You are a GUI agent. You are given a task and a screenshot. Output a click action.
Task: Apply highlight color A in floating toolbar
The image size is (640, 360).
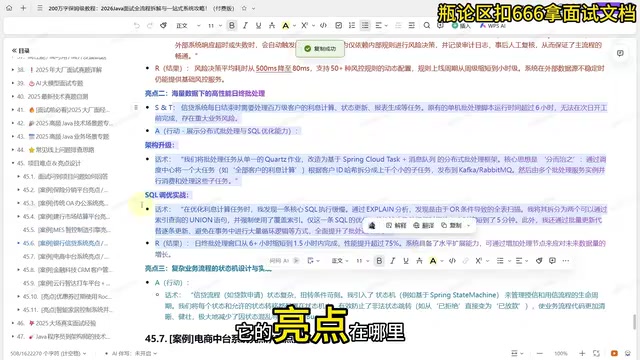point(433,260)
